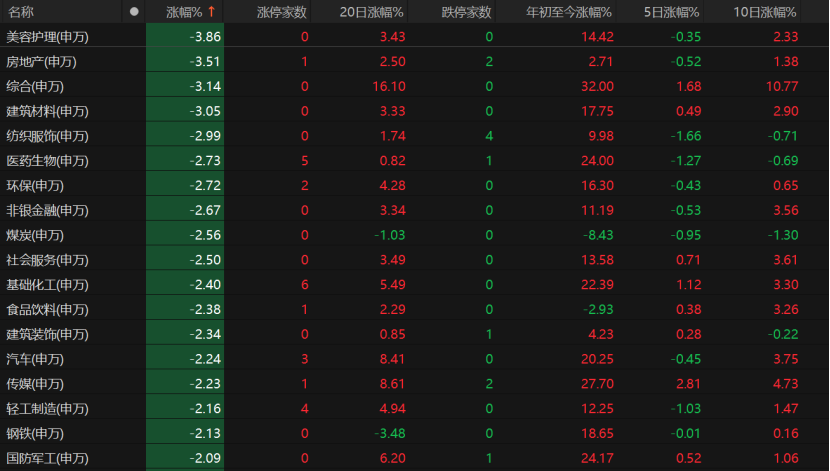The width and height of the screenshot is (830, 471).
Task: Click the 4.73 ten-day value
Action: point(786,384)
